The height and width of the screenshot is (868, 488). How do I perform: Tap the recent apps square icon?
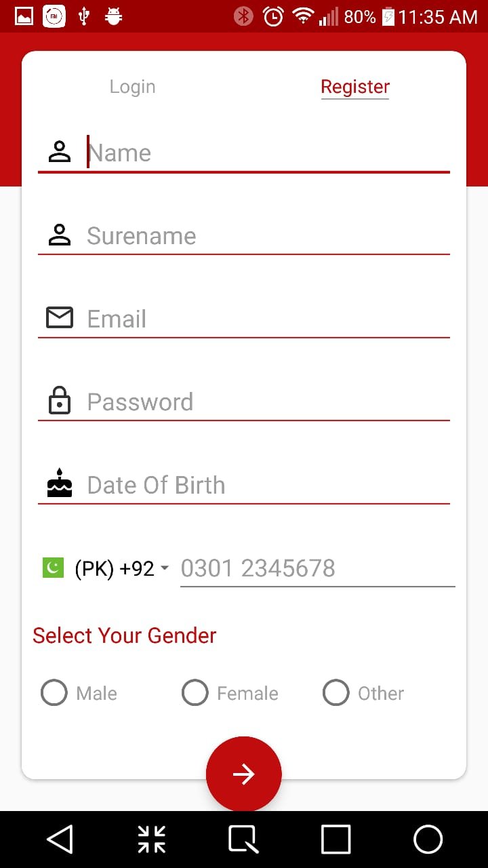[x=335, y=840]
